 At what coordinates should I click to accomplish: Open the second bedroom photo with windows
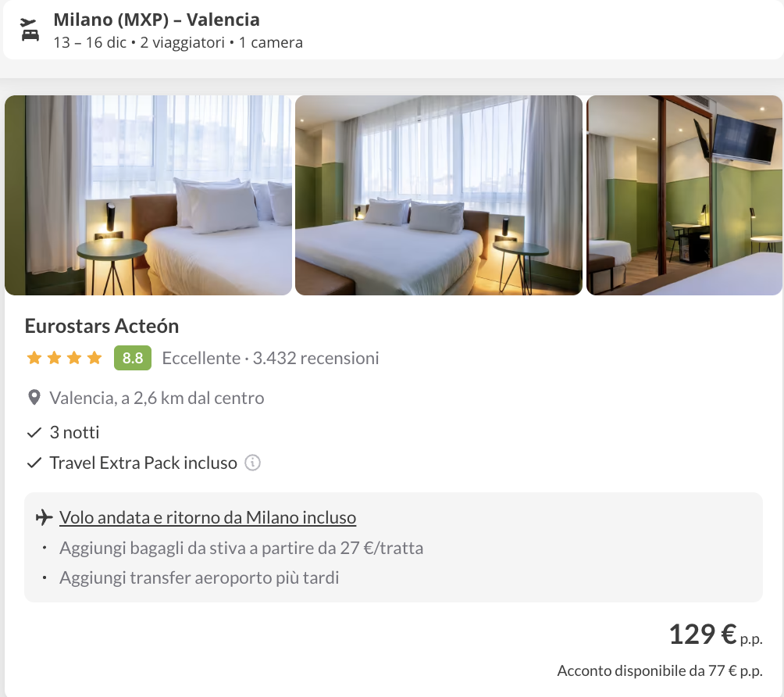click(x=439, y=195)
